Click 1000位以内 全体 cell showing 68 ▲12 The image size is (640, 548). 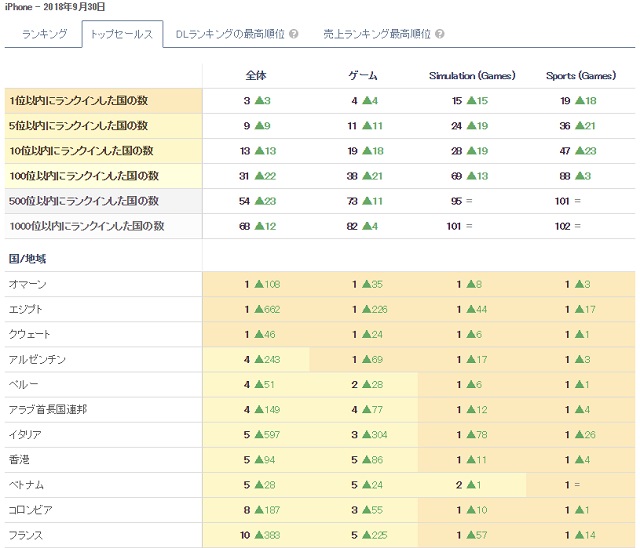pyautogui.click(x=256, y=226)
